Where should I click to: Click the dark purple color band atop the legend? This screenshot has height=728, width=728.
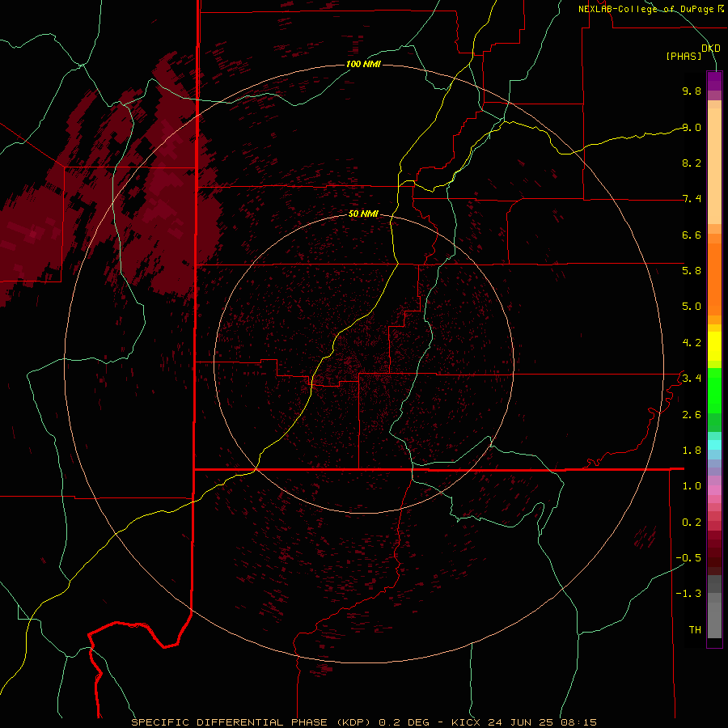tap(714, 81)
